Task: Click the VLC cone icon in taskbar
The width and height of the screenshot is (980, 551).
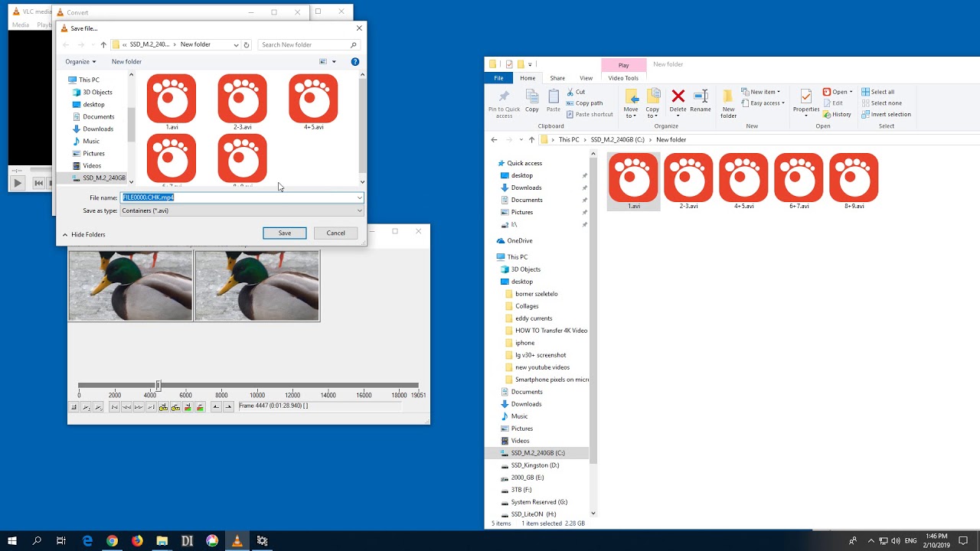Action: [237, 541]
